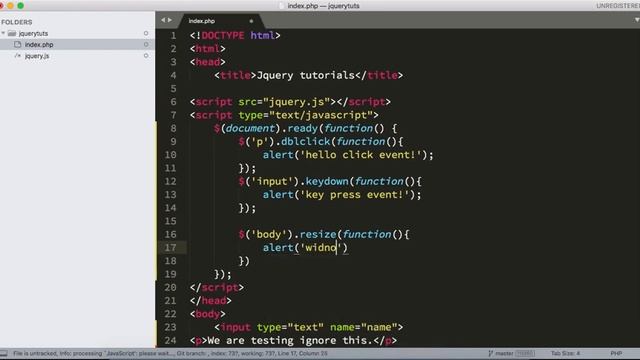Click the unsaved dot on the index.php tab

coord(251,21)
